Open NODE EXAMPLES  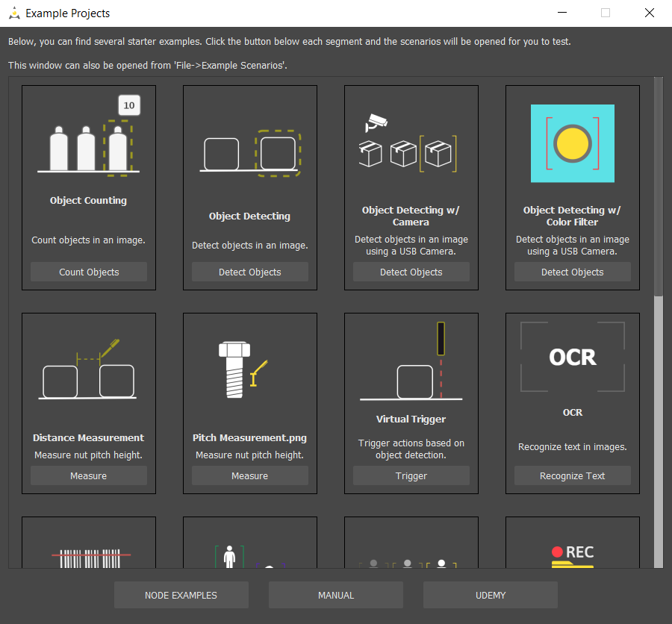[181, 595]
